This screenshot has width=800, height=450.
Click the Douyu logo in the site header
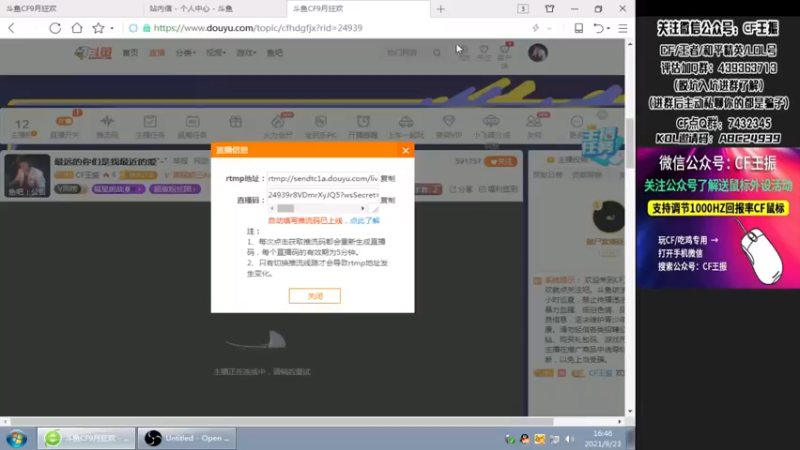(x=93, y=53)
